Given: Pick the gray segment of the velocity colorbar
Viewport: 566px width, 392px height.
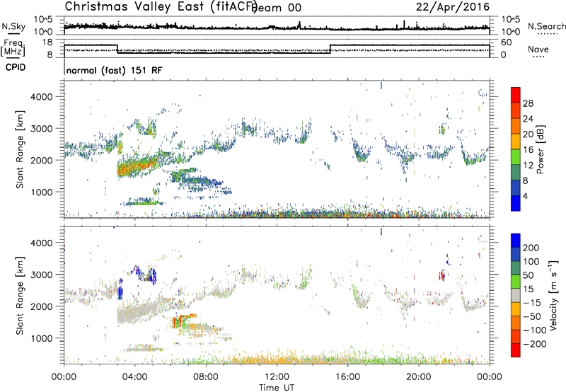Looking at the screenshot, I should click(516, 295).
